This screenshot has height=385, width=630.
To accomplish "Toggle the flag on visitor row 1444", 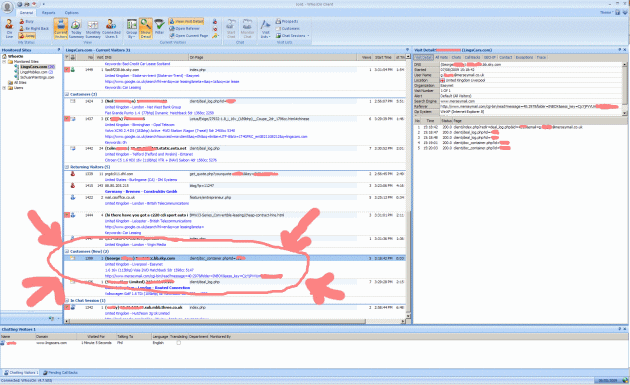I will tap(67, 215).
